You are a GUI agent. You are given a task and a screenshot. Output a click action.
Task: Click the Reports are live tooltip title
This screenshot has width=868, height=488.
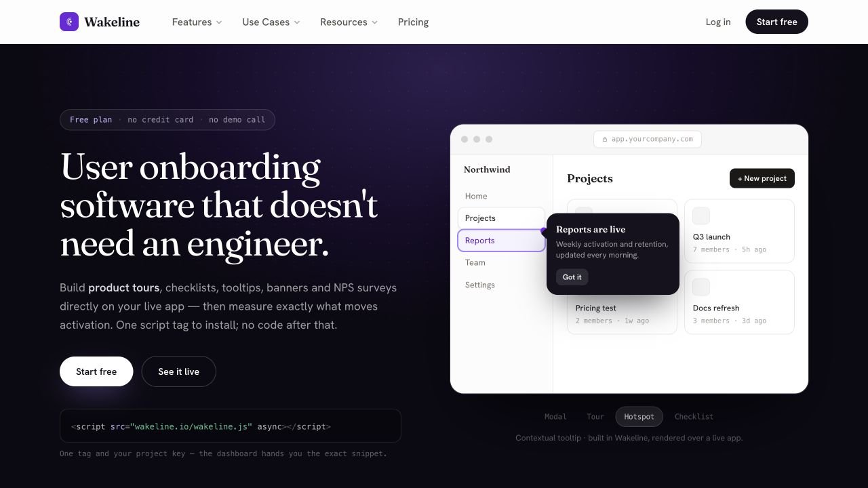pos(591,229)
